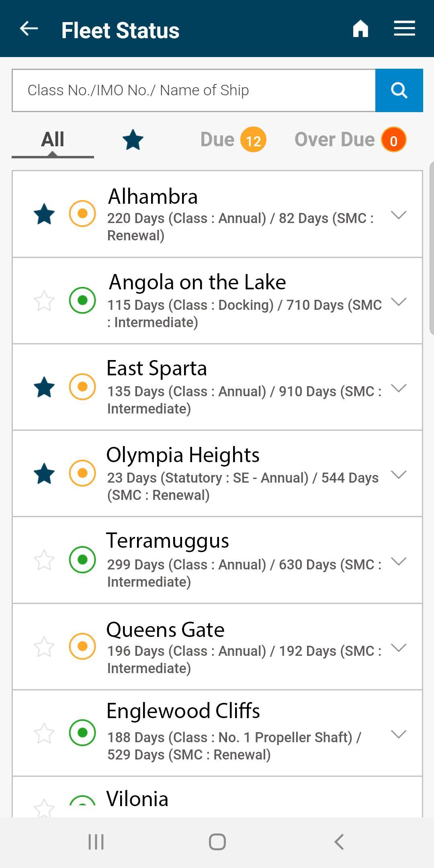The height and width of the screenshot is (868, 434).
Task: Expand Englewood Cliffs row chevron
Action: (x=399, y=734)
